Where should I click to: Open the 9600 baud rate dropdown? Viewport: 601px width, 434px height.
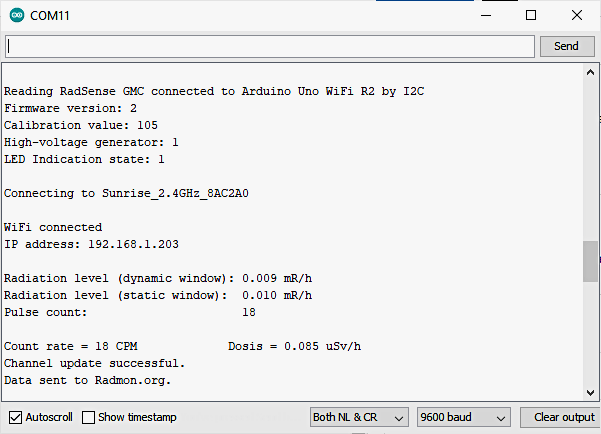pyautogui.click(x=463, y=417)
